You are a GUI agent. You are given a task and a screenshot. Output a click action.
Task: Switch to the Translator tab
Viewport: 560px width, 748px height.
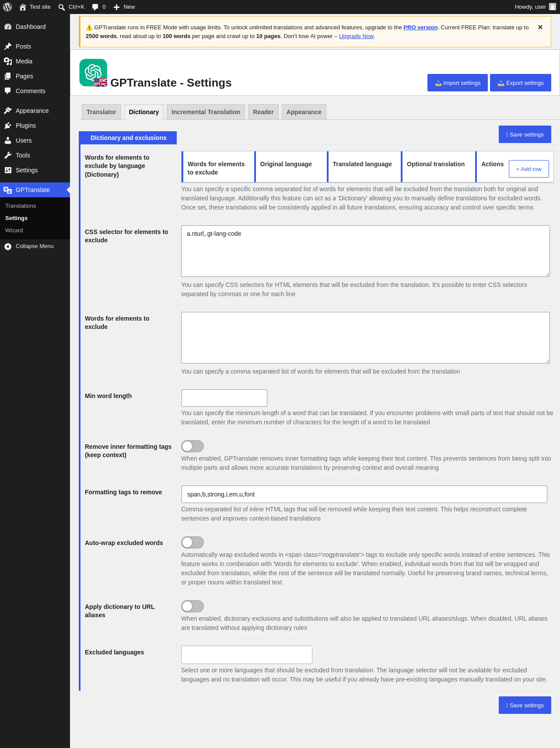(101, 112)
